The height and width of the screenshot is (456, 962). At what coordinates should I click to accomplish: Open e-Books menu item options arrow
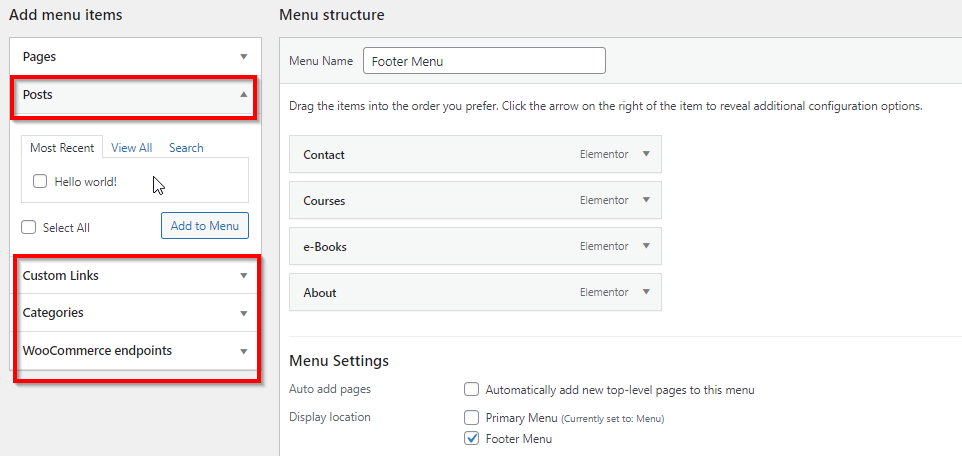(645, 246)
